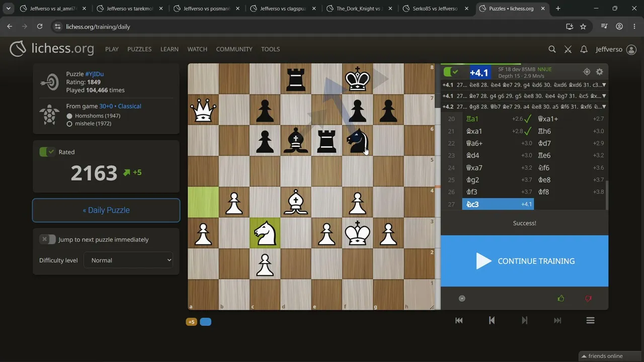Click the engine threat target icon
644x362 pixels.
(587, 72)
